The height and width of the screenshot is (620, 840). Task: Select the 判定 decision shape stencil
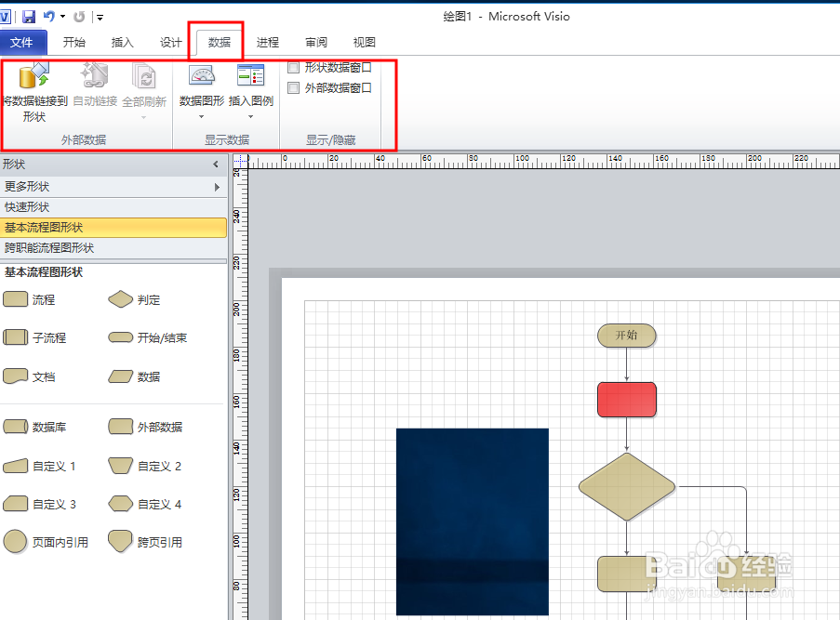coord(121,299)
